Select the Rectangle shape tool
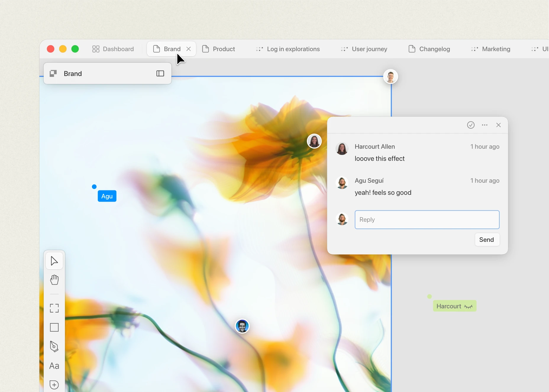The image size is (549, 392). point(54,328)
